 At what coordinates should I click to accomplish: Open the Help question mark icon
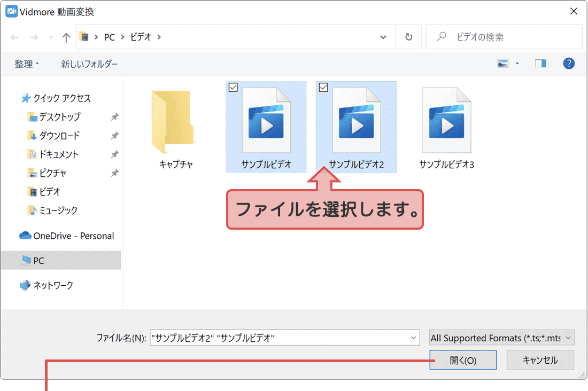(x=569, y=63)
